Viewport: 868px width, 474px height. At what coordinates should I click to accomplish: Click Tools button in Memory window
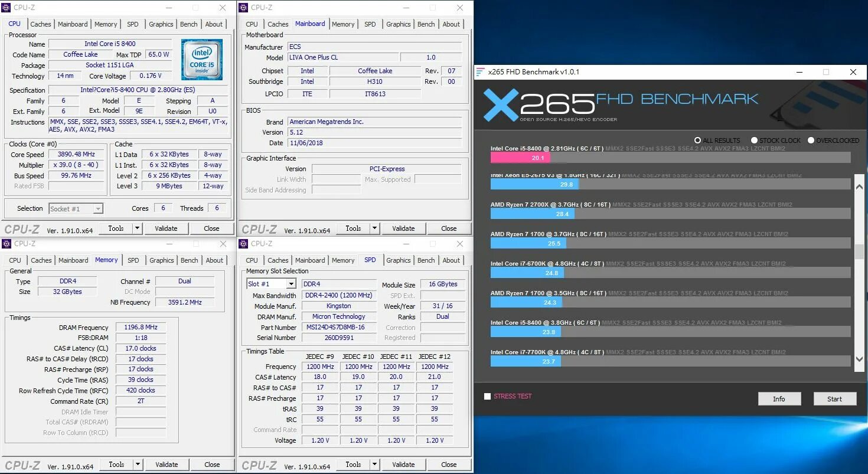point(117,465)
